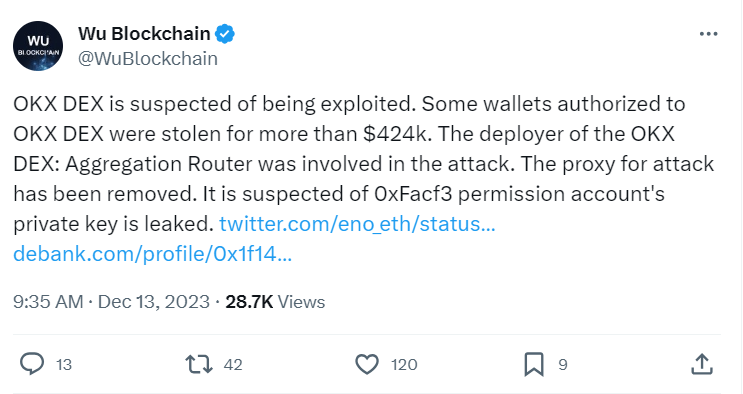Open the three-dot more options menu

[708, 34]
